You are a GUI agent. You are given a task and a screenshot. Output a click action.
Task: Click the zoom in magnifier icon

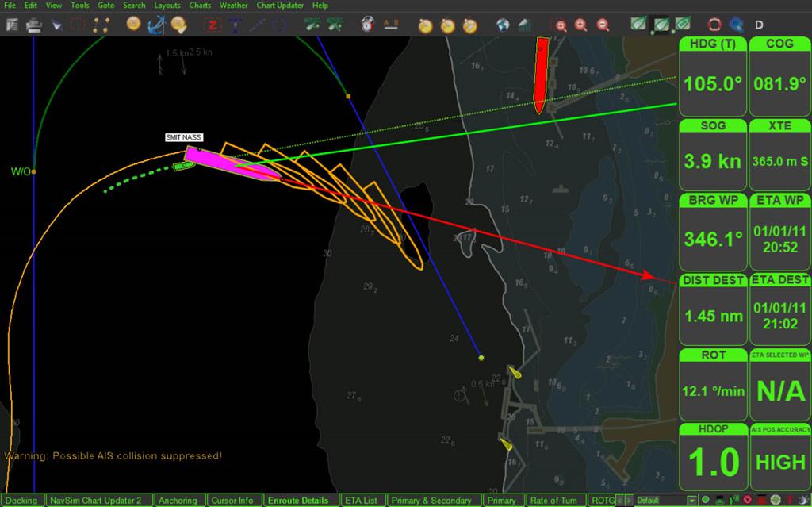point(581,25)
